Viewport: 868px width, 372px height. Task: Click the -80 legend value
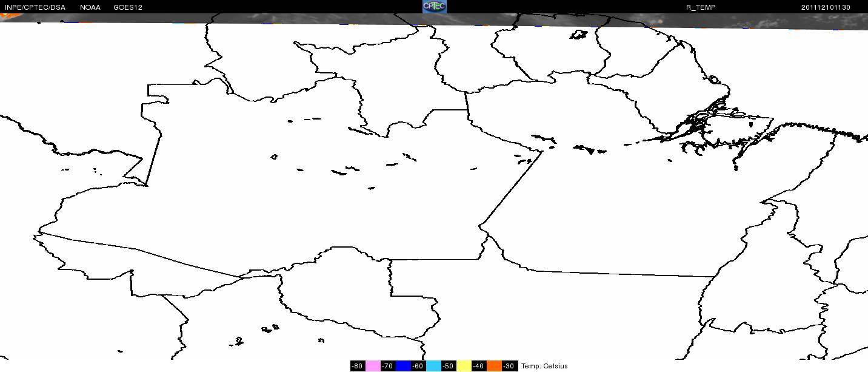358,366
